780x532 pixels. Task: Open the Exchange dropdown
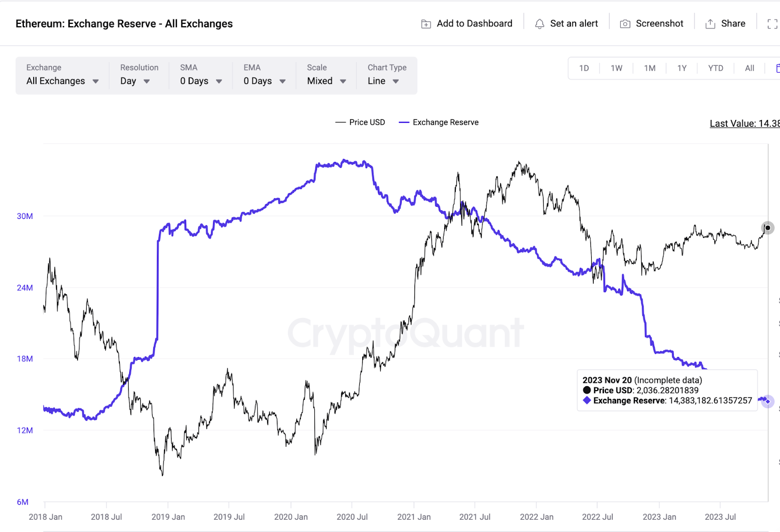[62, 81]
